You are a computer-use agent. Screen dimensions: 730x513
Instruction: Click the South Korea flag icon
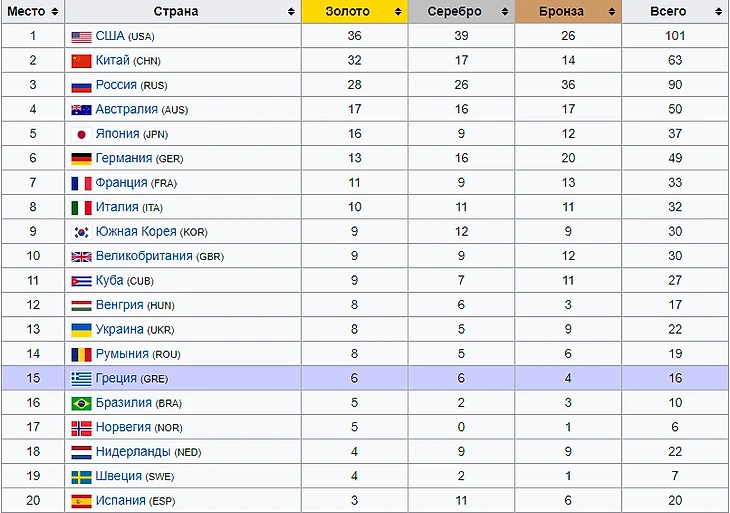point(81,232)
